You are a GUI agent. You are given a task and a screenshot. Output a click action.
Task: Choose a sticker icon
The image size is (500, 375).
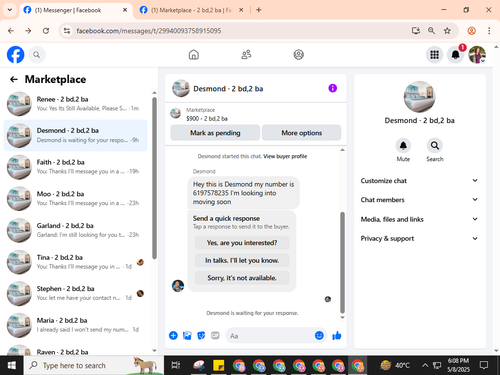click(x=201, y=335)
